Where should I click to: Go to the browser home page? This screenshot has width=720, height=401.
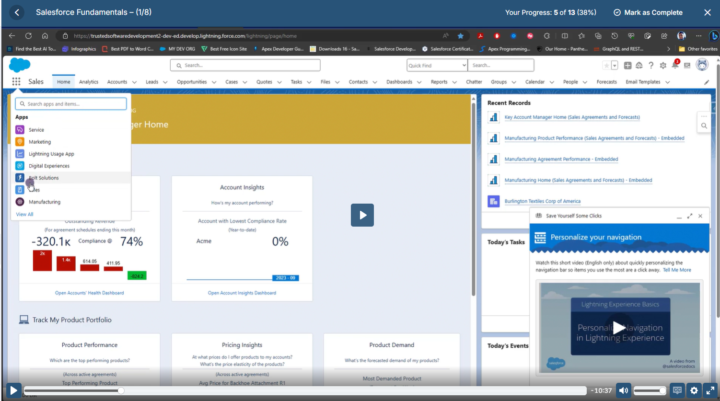tap(45, 36)
